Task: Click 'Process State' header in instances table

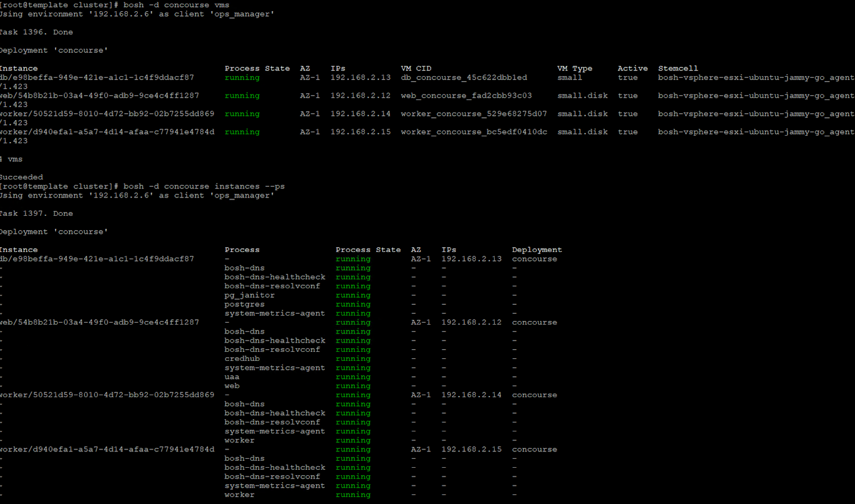Action: click(368, 250)
